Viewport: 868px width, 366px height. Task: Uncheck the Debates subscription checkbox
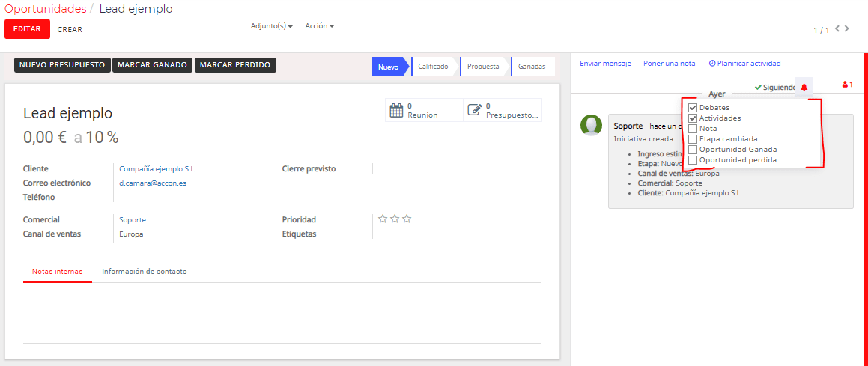pyautogui.click(x=693, y=107)
